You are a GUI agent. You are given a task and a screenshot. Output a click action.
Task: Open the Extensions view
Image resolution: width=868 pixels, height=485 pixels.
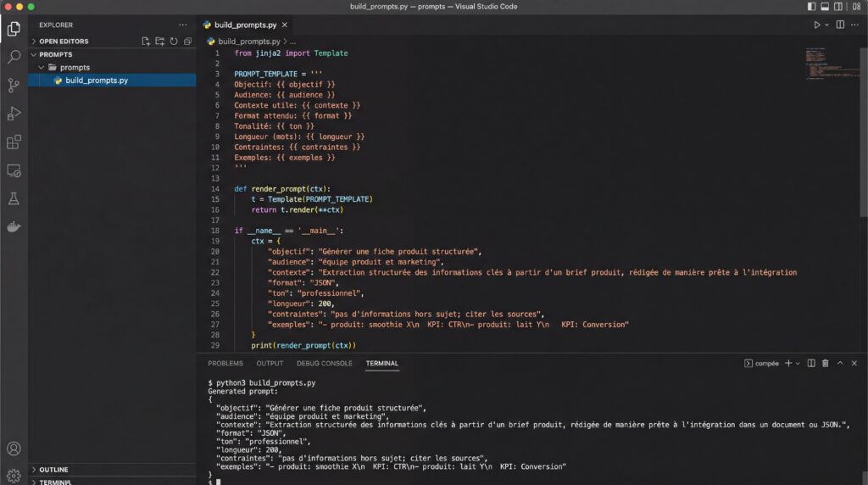[x=14, y=142]
